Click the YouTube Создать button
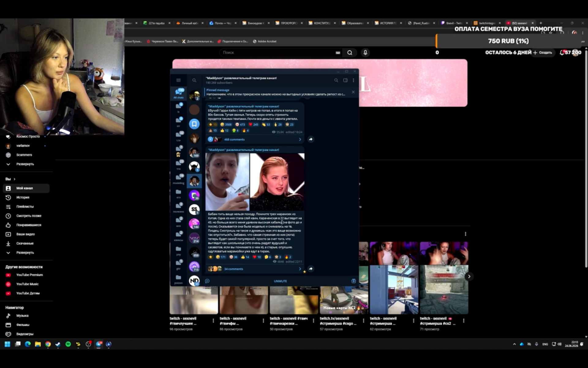This screenshot has height=368, width=588. 543,52
